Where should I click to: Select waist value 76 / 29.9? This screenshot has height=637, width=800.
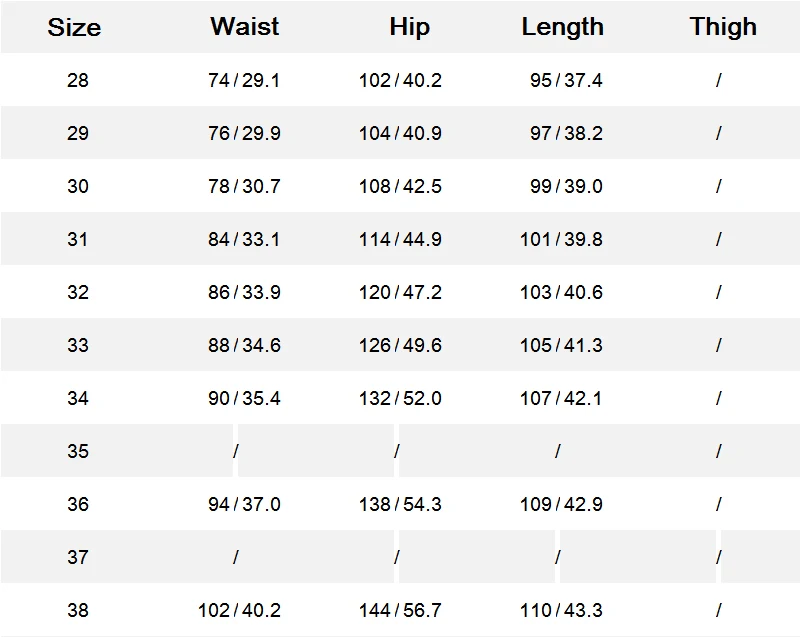[244, 133]
